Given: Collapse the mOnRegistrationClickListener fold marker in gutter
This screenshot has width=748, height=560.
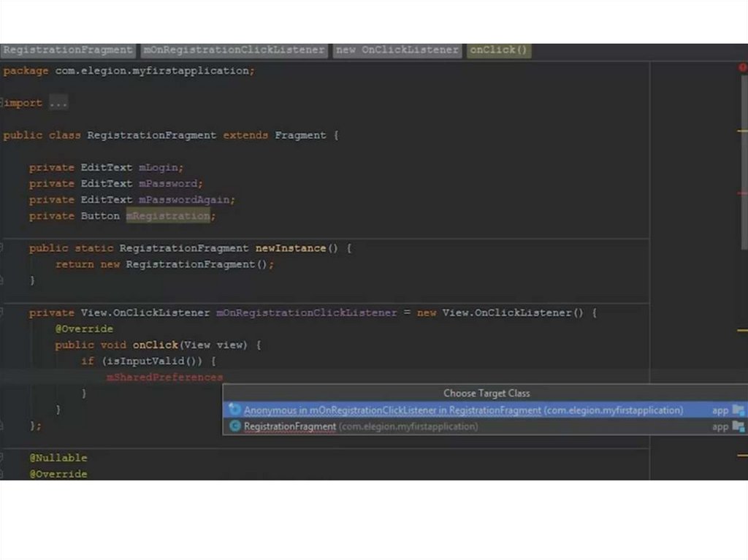Looking at the screenshot, I should click(x=2, y=312).
